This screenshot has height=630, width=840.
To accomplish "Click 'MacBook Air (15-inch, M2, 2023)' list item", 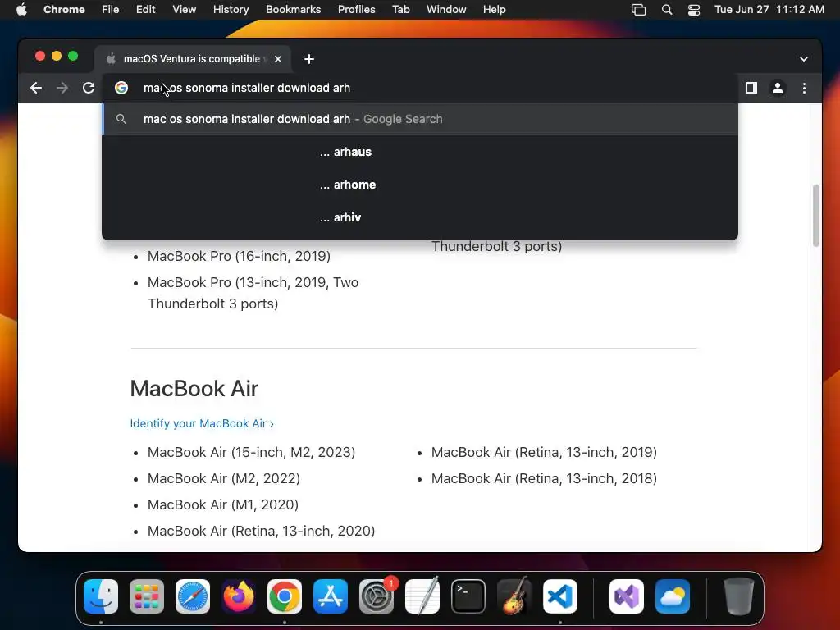I will point(251,452).
